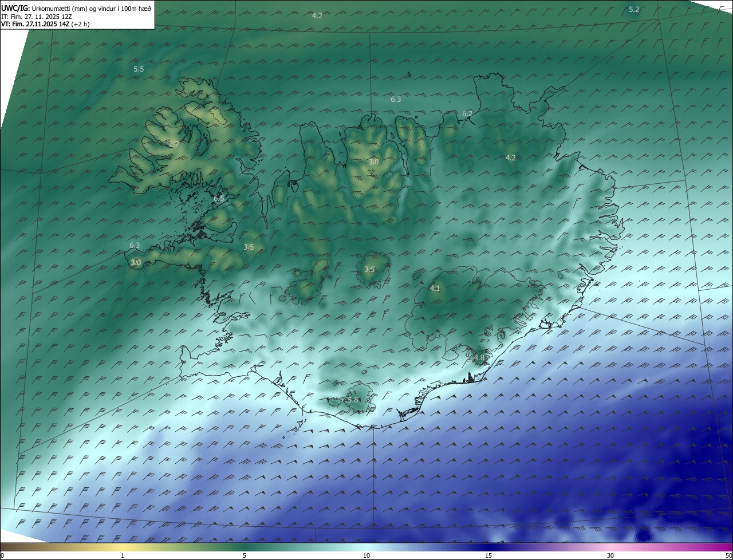This screenshot has height=560, width=733.
Task: Click the UWC/IG map title text
Action: coord(15,9)
